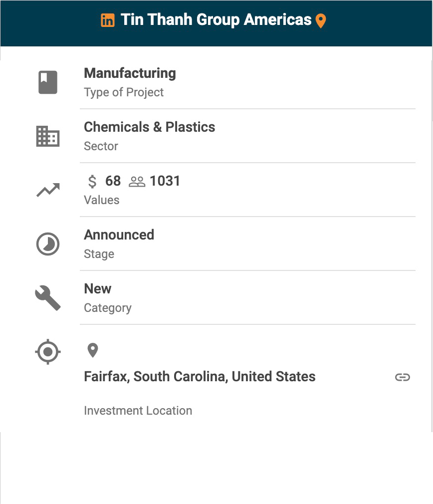
Task: Click the Investment Location label
Action: 138,411
